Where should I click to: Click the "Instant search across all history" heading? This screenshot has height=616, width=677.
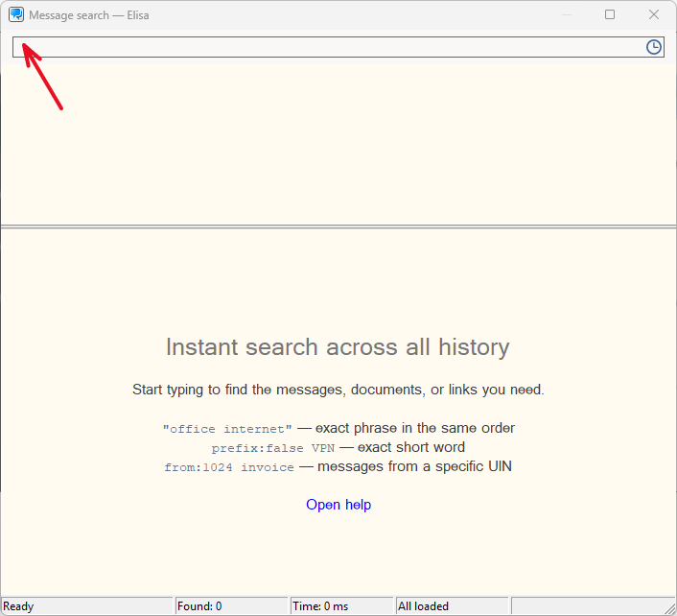pyautogui.click(x=338, y=347)
